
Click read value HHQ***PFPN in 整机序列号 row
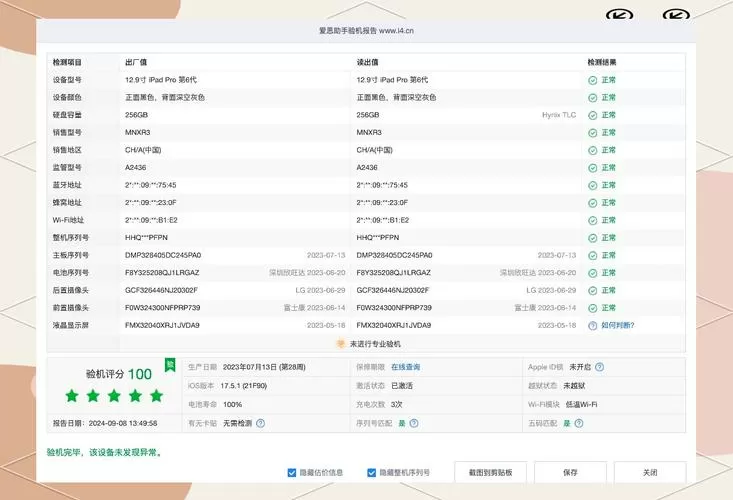(378, 237)
